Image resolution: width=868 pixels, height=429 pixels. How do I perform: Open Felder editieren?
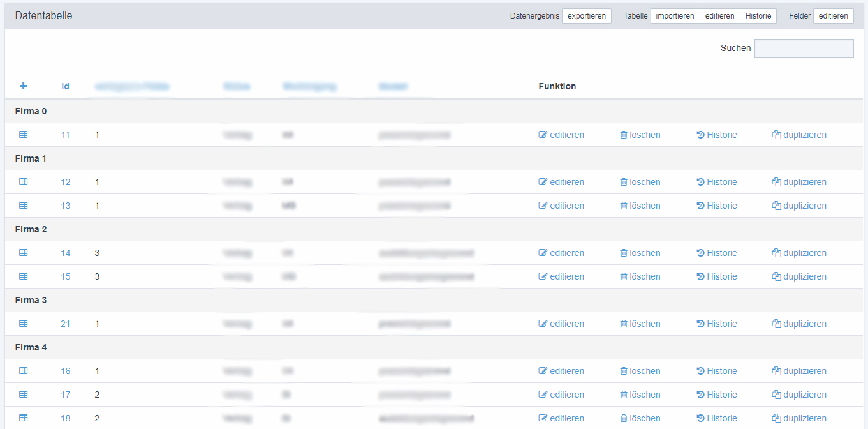(x=833, y=15)
